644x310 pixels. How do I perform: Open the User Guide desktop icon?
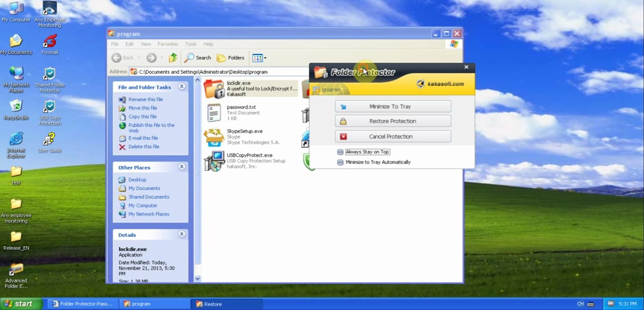pyautogui.click(x=50, y=143)
